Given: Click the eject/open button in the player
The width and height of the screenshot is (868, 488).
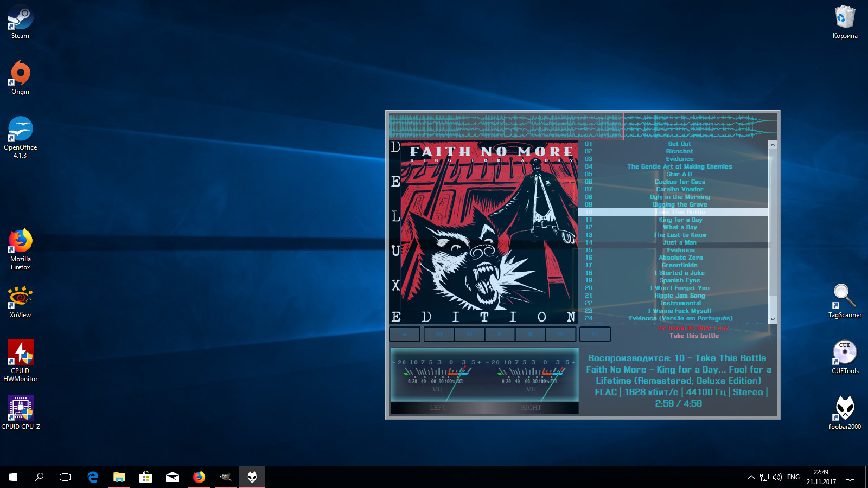Looking at the screenshot, I should tap(405, 334).
